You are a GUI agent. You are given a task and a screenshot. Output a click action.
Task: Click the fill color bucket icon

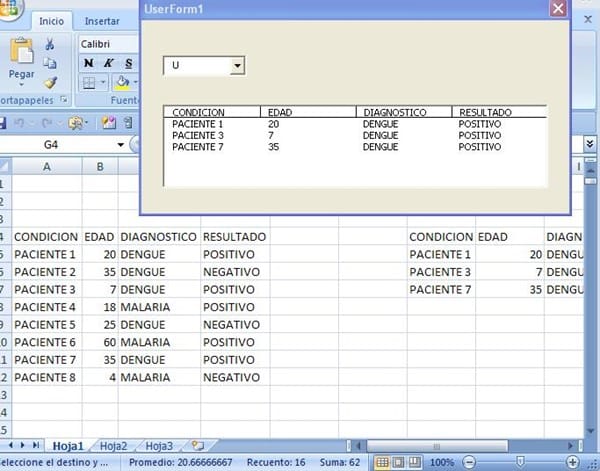pos(120,82)
